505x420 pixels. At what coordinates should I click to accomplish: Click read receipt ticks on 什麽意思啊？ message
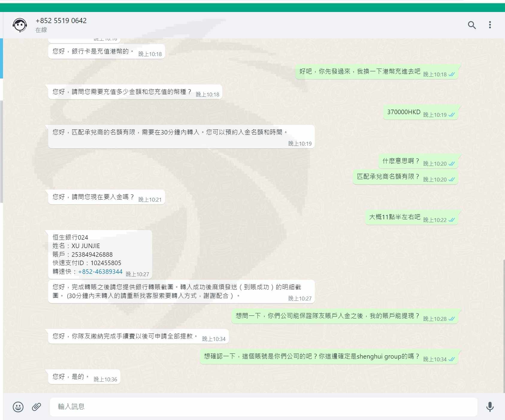[451, 164]
